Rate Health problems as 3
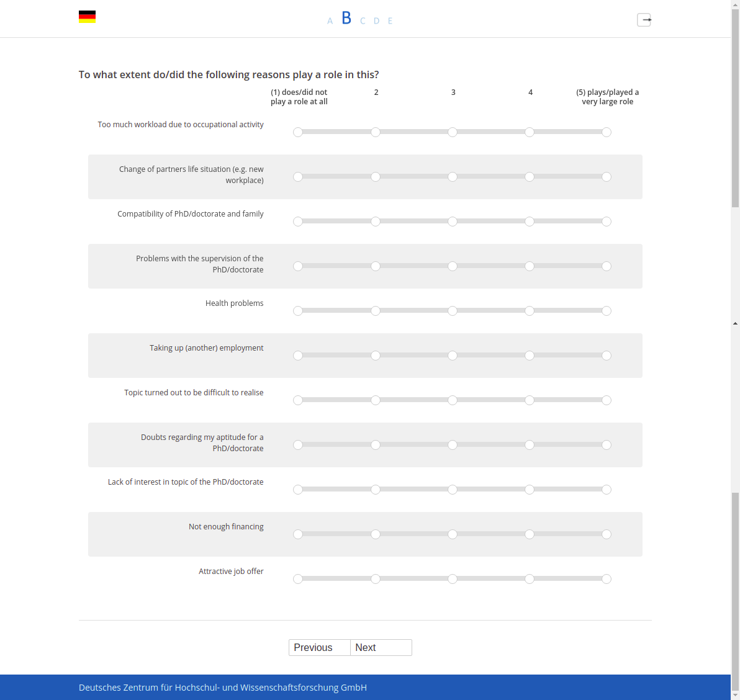The width and height of the screenshot is (740, 700). click(452, 311)
